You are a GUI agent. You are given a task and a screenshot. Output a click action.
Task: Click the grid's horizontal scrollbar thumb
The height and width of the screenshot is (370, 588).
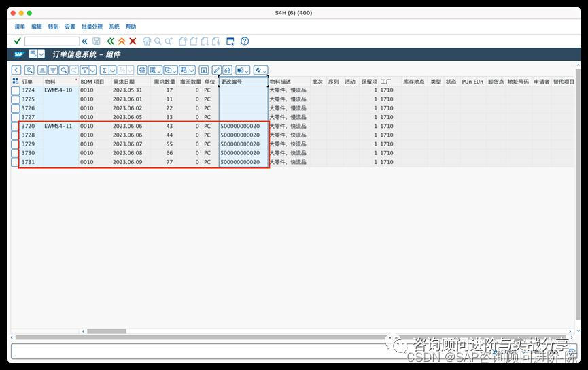pos(107,331)
